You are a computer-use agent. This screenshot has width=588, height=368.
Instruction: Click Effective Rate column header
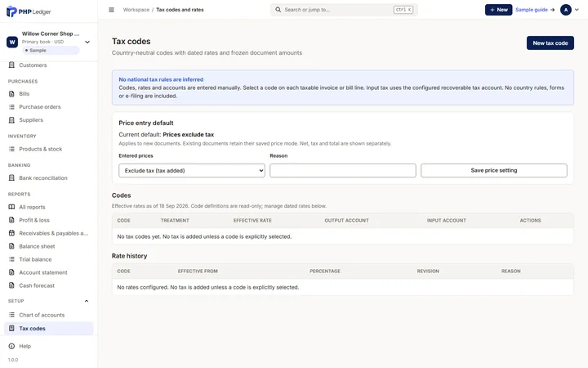[x=252, y=221]
